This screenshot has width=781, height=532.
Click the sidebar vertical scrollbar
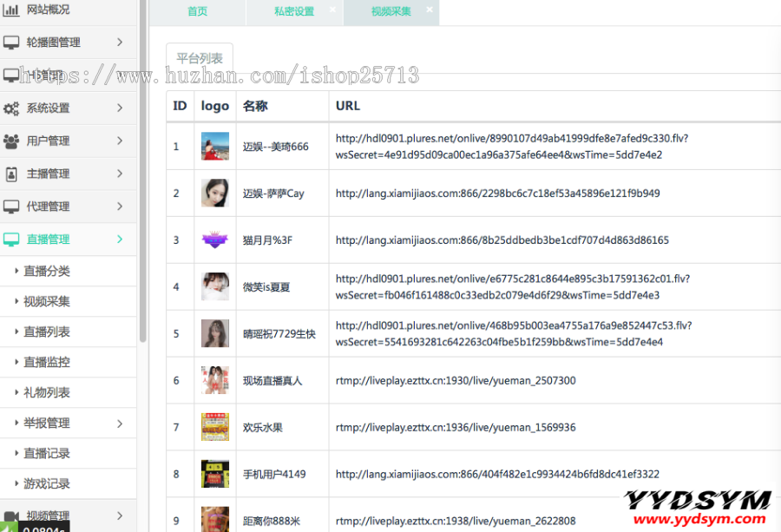[x=143, y=174]
